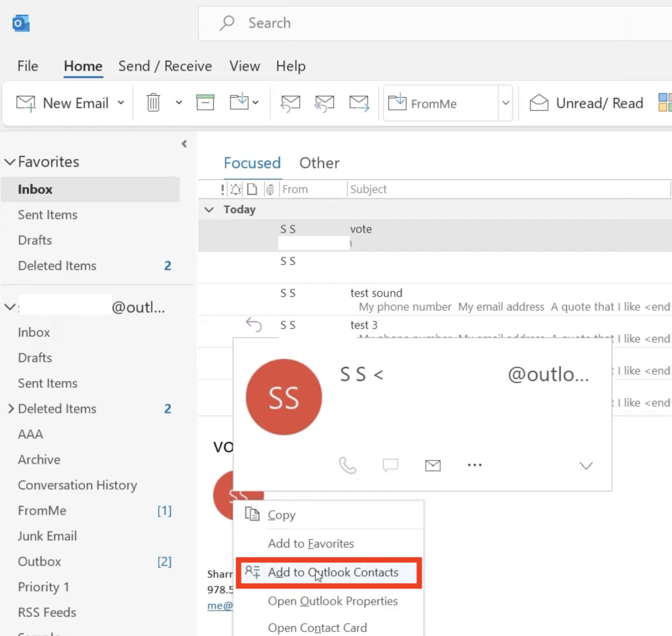
Task: Send an email from the contact card
Action: 432,465
